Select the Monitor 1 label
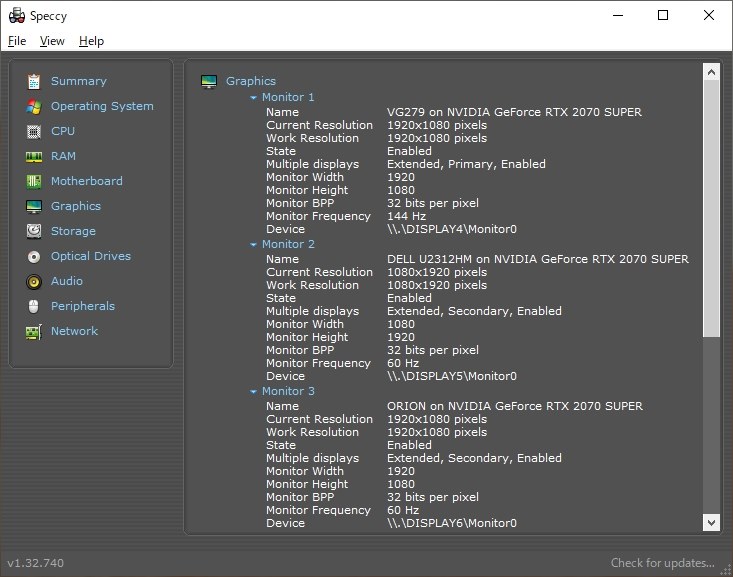Viewport: 733px width, 577px height. coord(288,97)
